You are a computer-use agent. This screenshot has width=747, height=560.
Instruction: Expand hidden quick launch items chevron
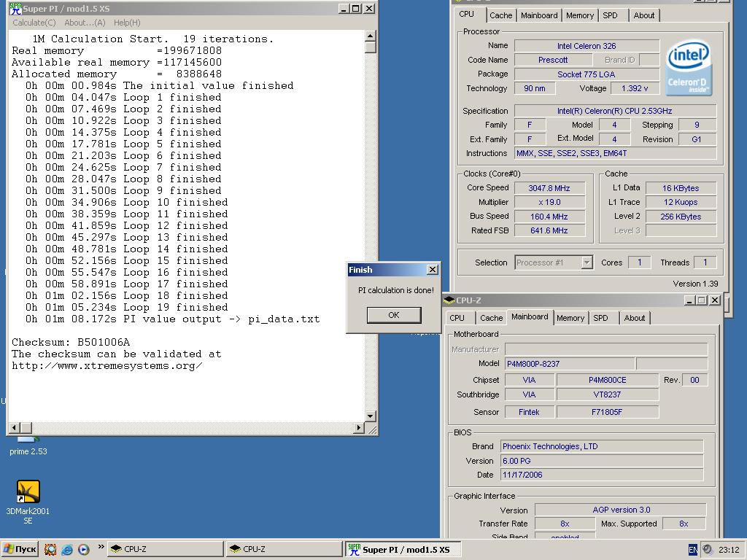pos(101,547)
